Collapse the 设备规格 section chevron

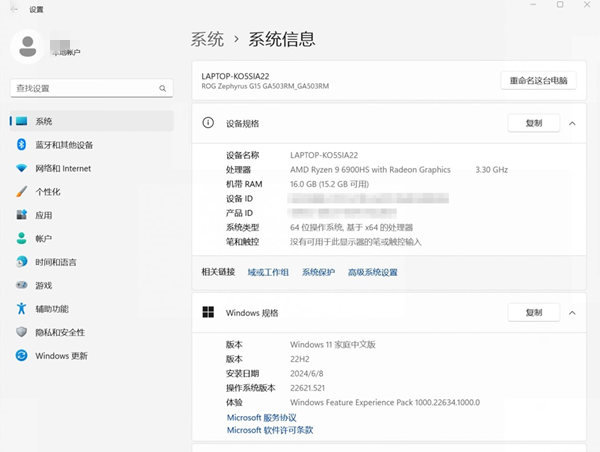pos(572,123)
